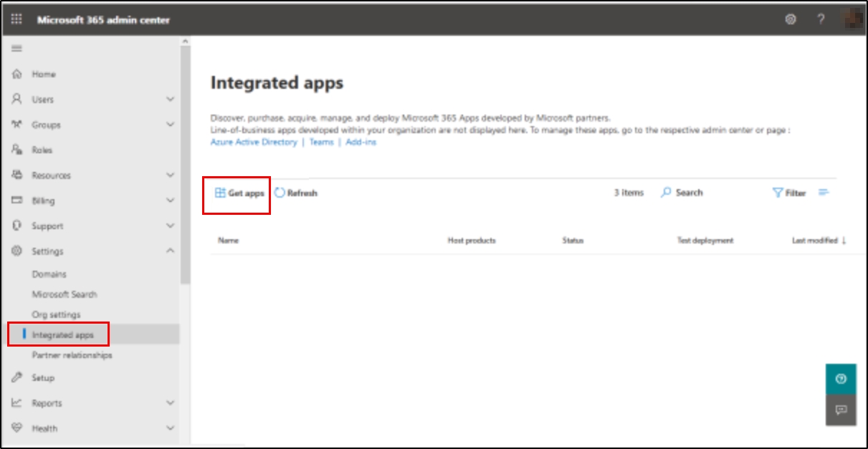Sort by the Last modified column
Viewport: 868px width, 449px height.
click(819, 241)
